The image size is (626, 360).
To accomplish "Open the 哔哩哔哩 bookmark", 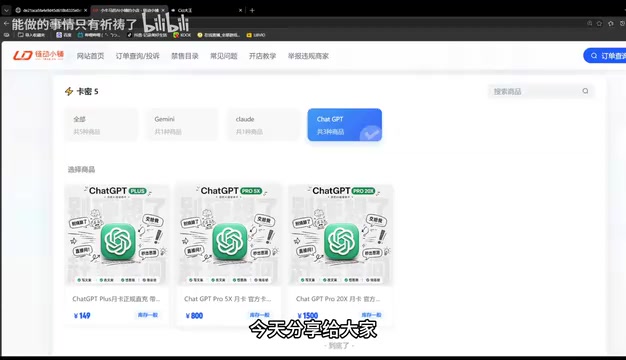I will (98, 35).
